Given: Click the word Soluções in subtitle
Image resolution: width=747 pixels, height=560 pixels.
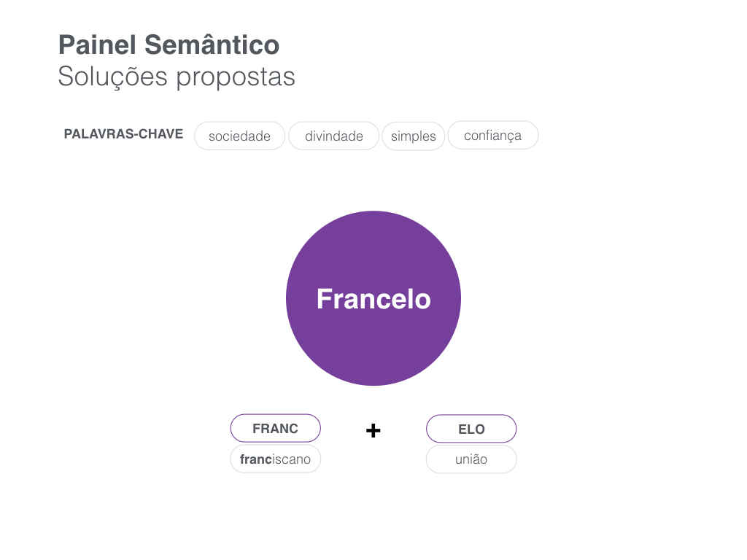Looking at the screenshot, I should 113,77.
